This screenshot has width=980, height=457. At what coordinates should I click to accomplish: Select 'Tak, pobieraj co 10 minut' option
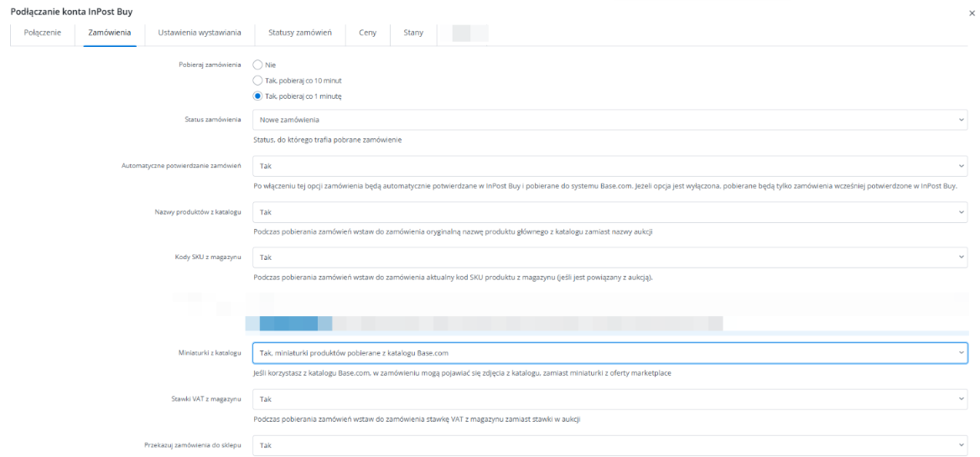coord(258,80)
